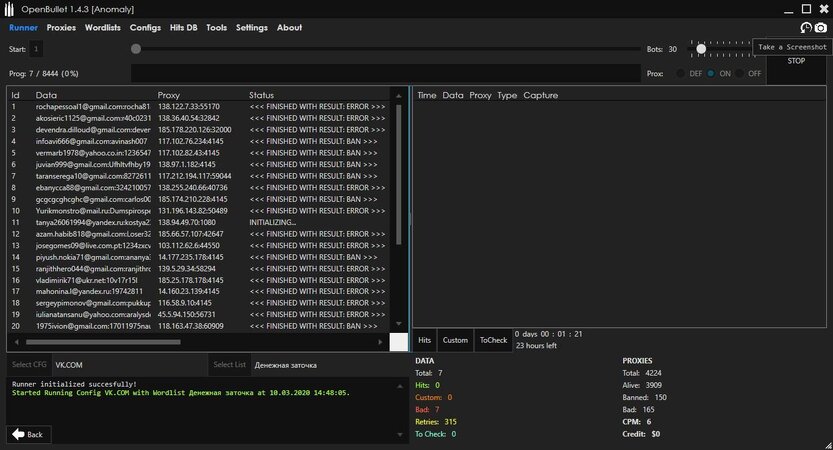Viewport: 833px width, 450px height.
Task: Click the Started Running Config log line
Action: click(181, 393)
